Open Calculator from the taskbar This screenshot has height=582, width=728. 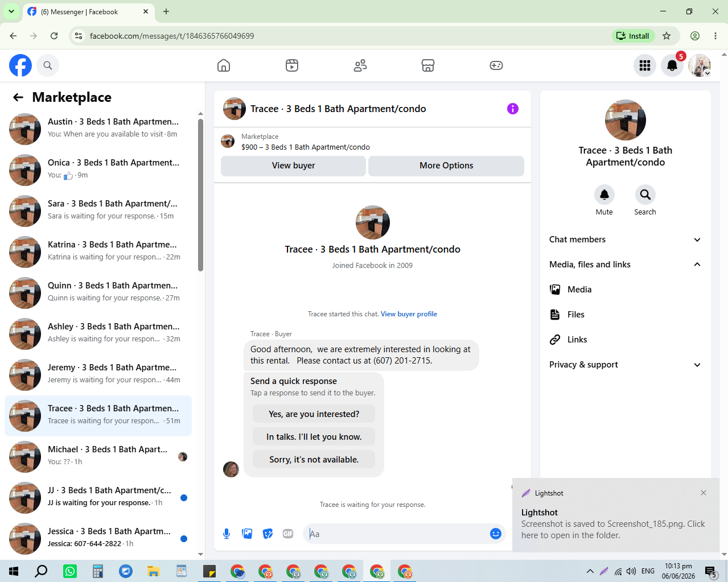[x=98, y=571]
